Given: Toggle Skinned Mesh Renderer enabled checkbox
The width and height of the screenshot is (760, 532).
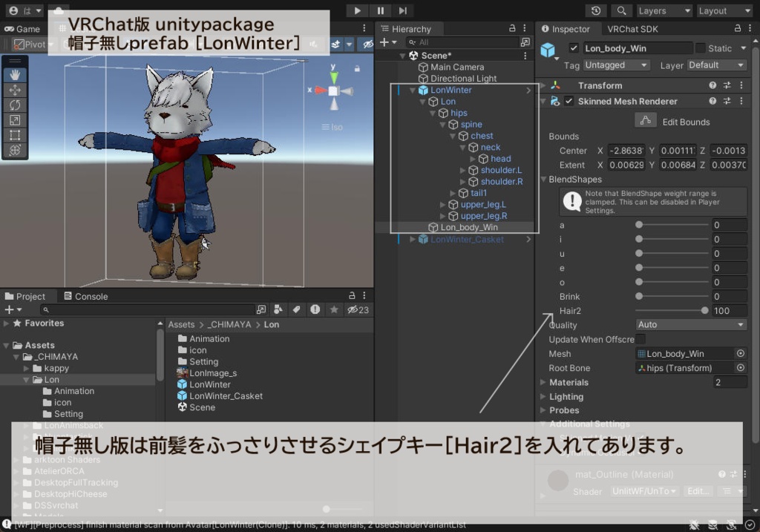Looking at the screenshot, I should click(569, 101).
